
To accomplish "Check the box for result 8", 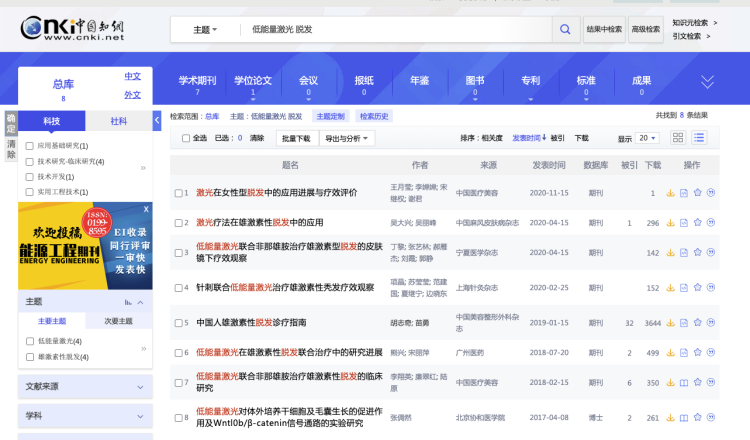I will [x=178, y=418].
